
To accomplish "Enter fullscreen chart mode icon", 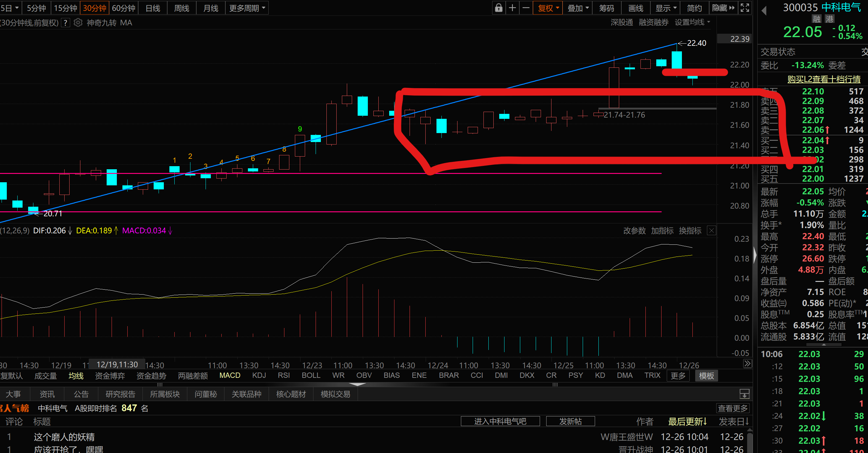I will (x=745, y=8).
